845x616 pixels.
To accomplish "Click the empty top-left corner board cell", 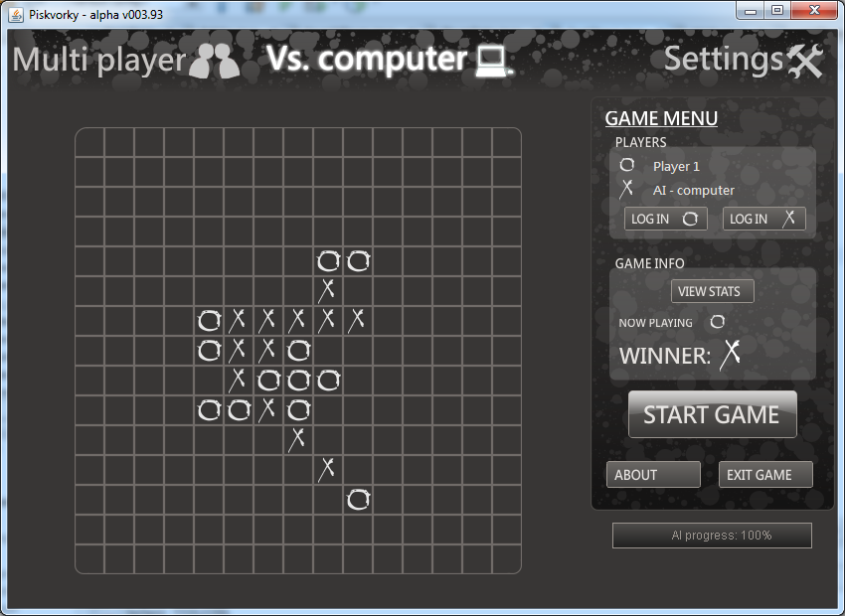I will click(89, 142).
